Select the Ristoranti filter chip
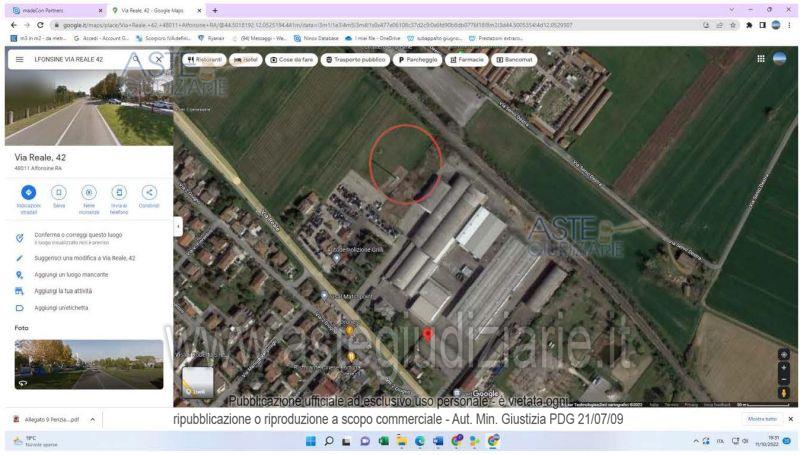Screen dimensions: 800x455 click(x=205, y=60)
